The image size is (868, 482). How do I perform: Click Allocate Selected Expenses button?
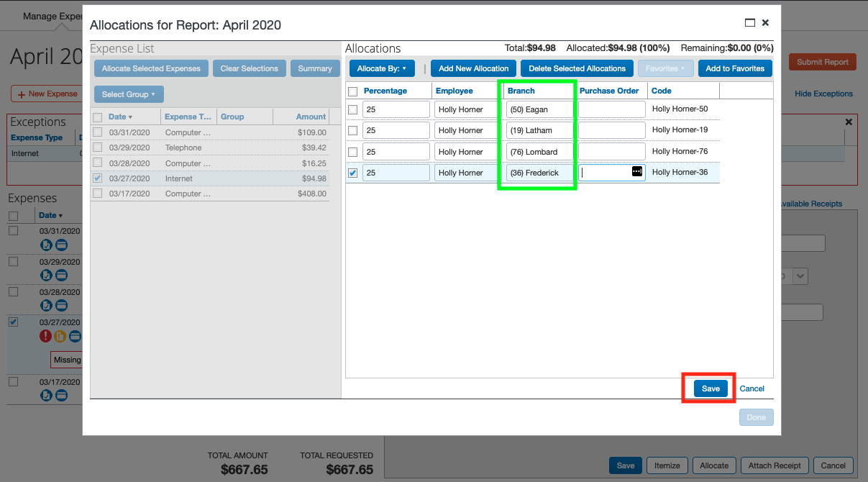coord(151,68)
